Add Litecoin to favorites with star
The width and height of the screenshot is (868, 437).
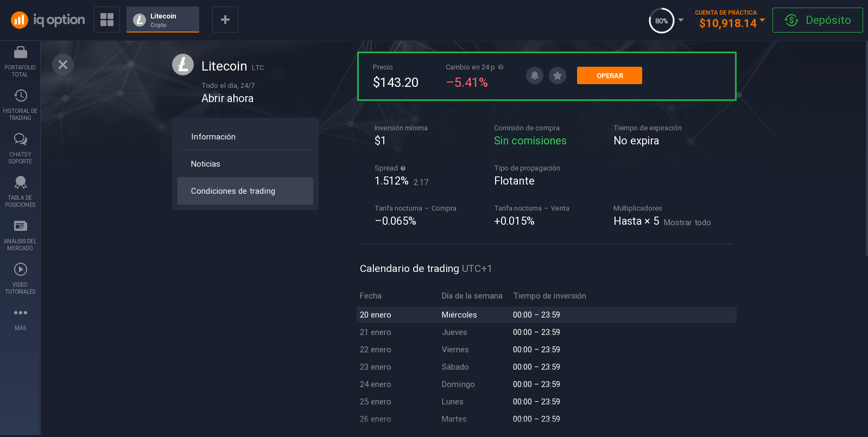point(557,75)
